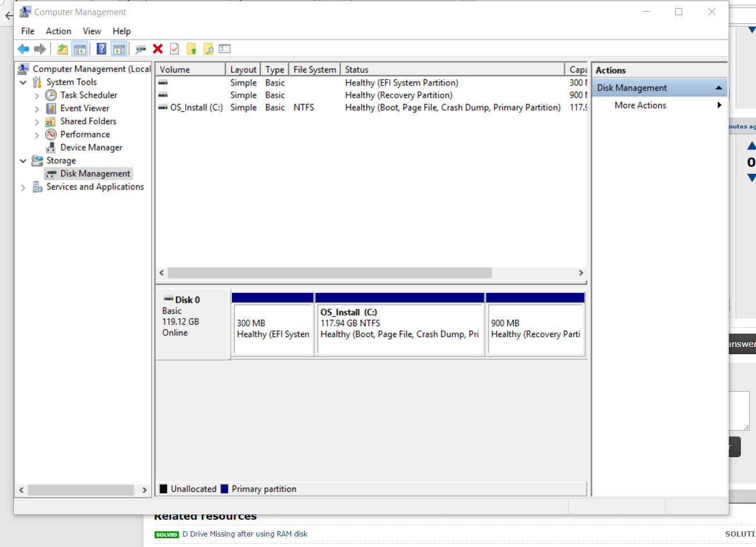Click the checklist settings toolbar icon
This screenshot has height=547, width=756.
pos(225,49)
